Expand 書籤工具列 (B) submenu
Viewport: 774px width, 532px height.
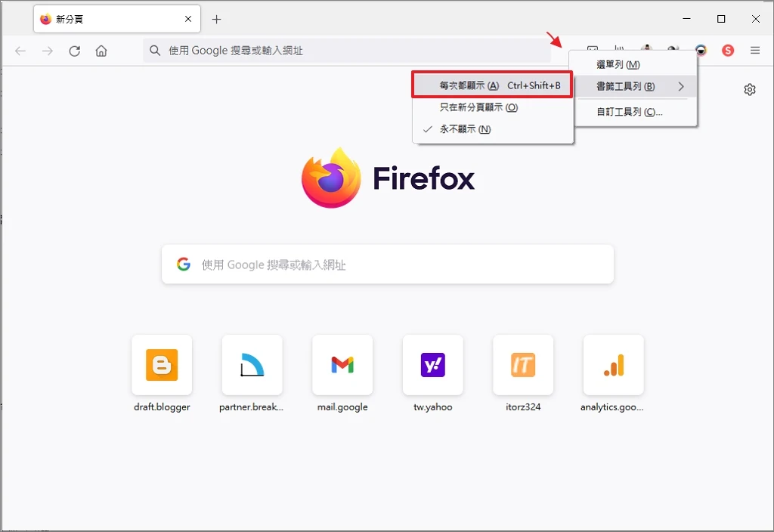point(636,86)
